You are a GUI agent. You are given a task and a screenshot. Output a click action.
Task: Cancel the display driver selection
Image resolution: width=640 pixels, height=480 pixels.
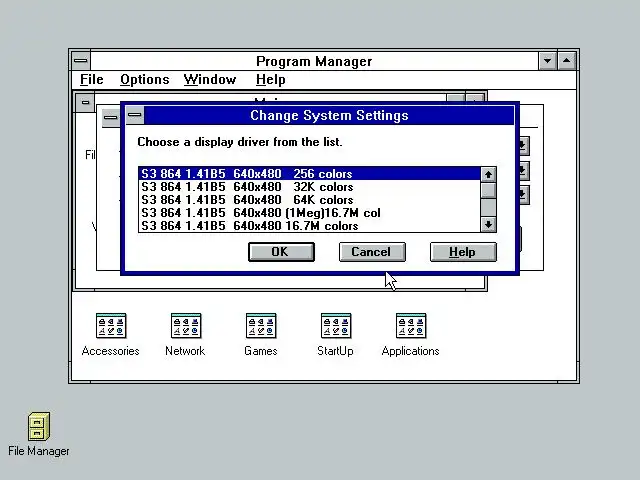pyautogui.click(x=372, y=252)
